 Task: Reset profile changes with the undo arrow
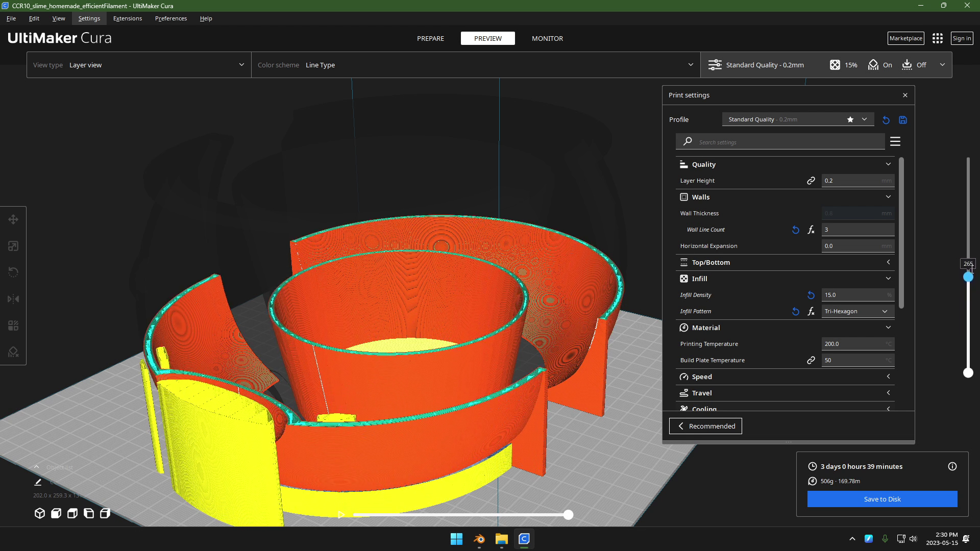tap(886, 120)
